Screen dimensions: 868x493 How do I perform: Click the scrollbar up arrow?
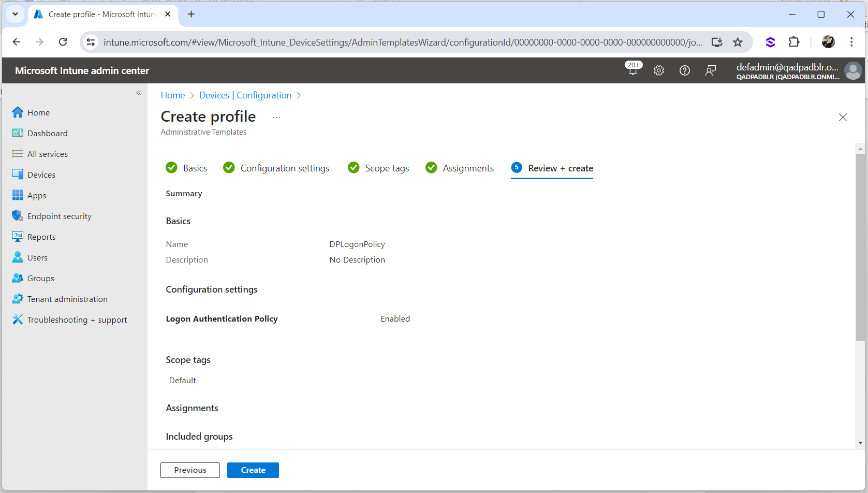[860, 149]
